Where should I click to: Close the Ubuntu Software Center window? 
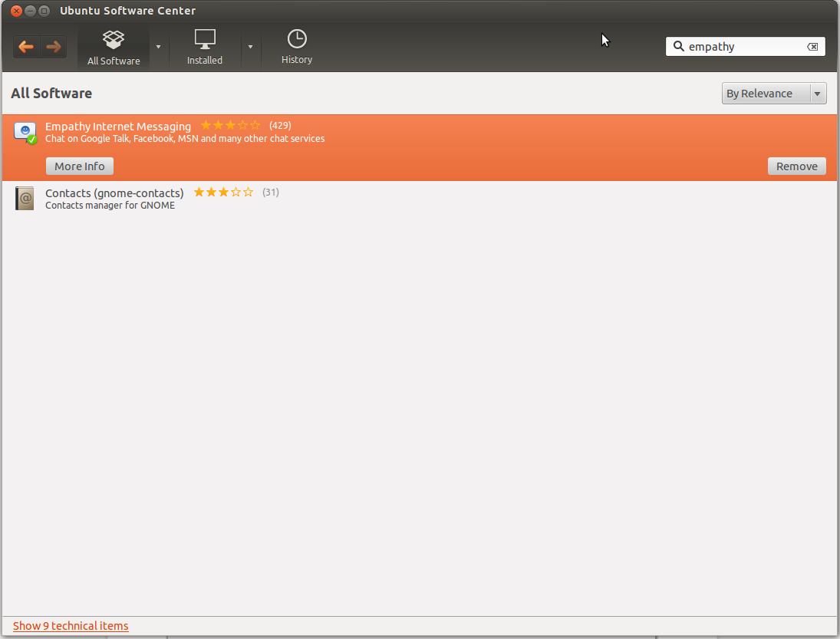16,11
